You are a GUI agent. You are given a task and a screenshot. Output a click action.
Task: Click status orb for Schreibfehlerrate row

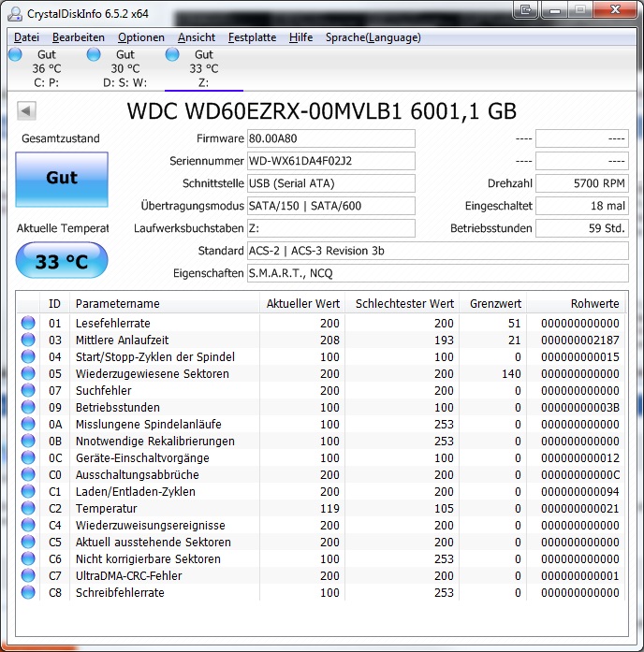click(x=28, y=592)
